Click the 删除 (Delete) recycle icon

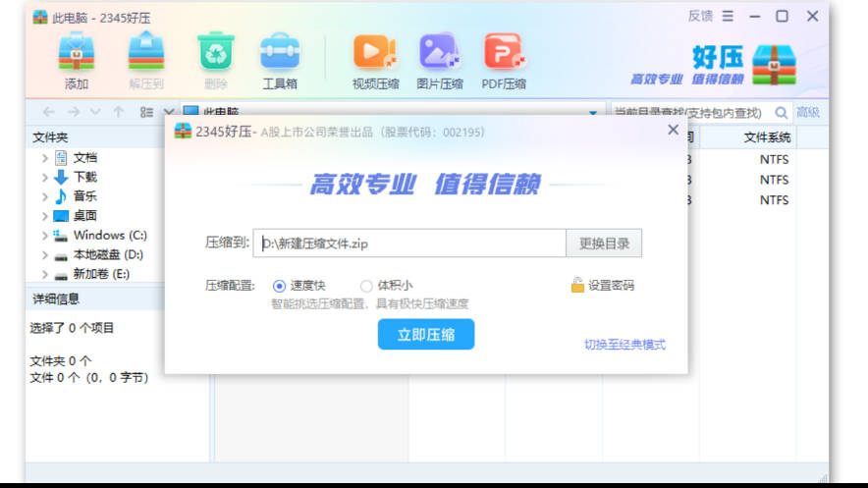tap(216, 52)
